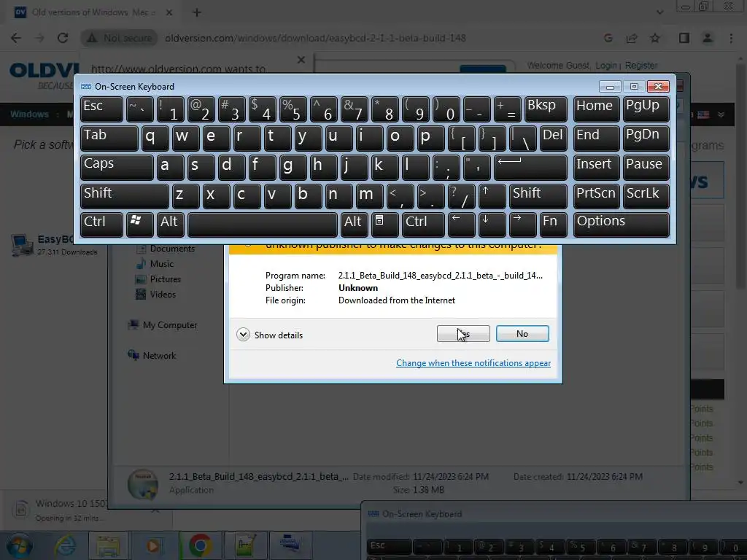Click the share page icon in Chrome
The height and width of the screenshot is (560, 747).
tap(632, 38)
